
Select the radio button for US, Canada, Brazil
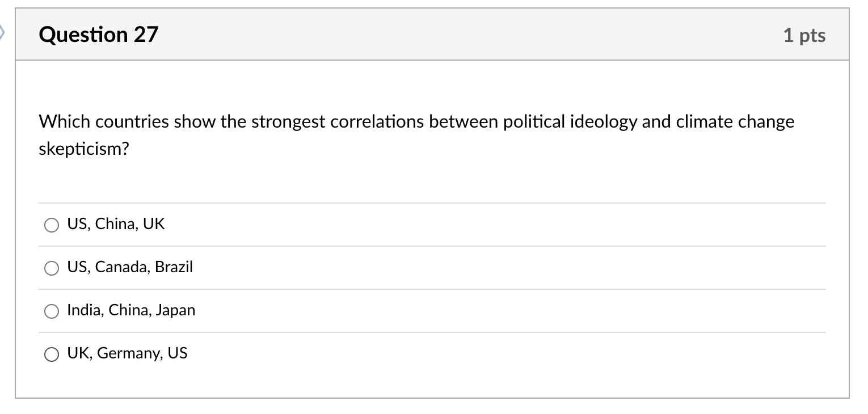pyautogui.click(x=52, y=268)
